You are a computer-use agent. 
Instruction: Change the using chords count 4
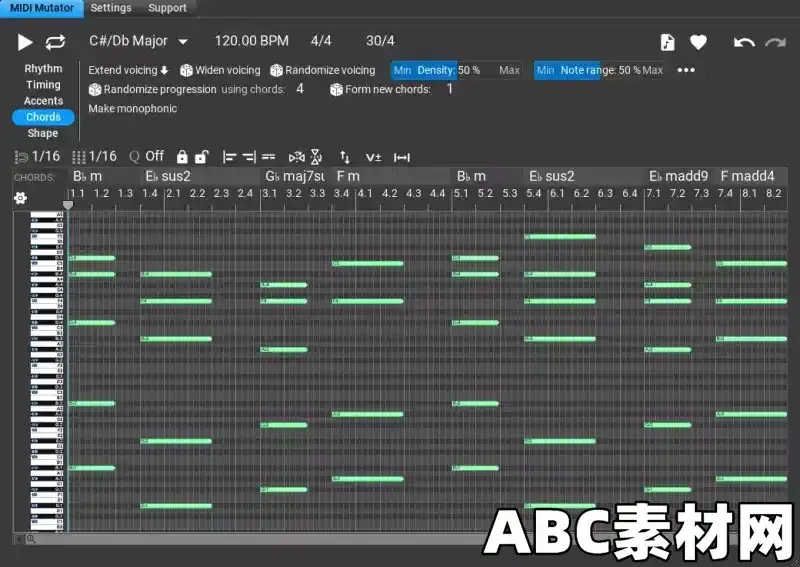(x=300, y=89)
